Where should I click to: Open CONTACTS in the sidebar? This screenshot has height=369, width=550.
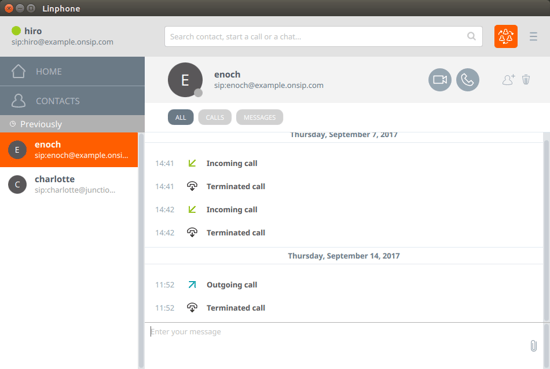coord(72,101)
